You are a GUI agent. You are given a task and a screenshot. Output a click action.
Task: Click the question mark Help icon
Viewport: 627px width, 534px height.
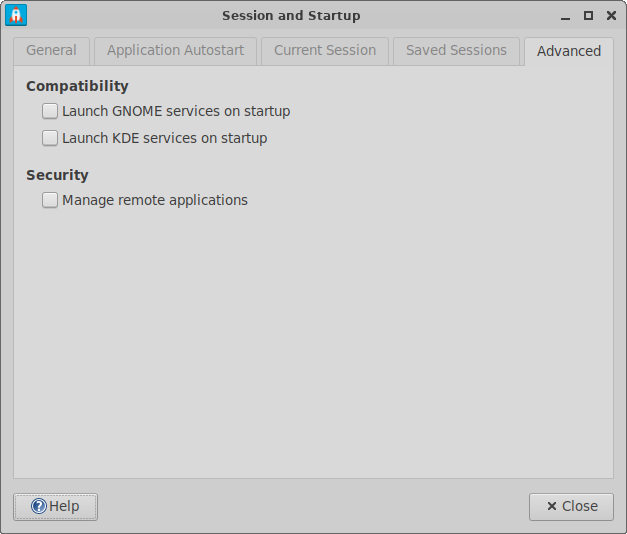(x=39, y=507)
